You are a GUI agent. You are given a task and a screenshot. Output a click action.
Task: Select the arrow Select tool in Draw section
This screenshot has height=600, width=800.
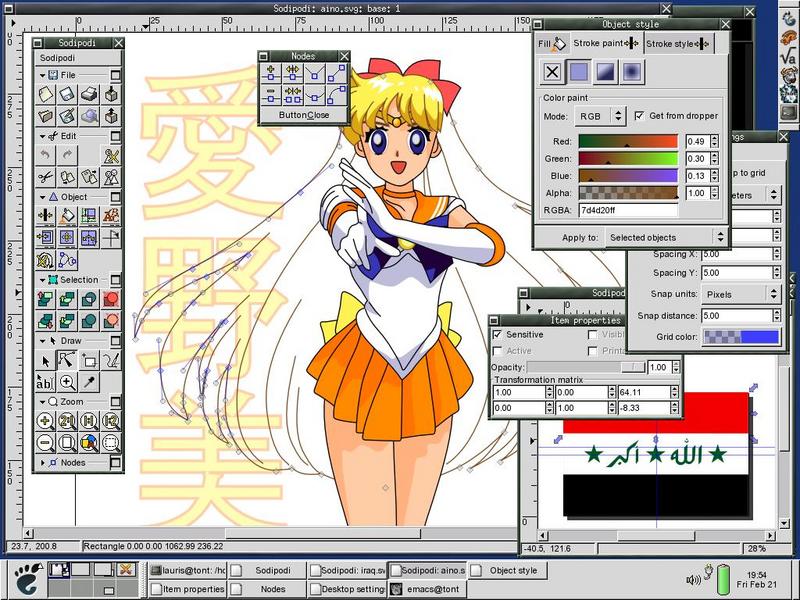click(45, 360)
